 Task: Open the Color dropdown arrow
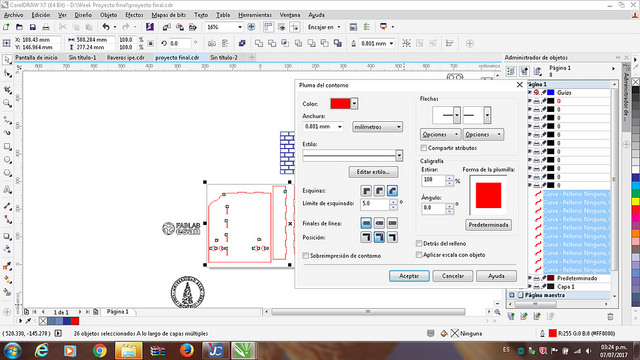[354, 104]
